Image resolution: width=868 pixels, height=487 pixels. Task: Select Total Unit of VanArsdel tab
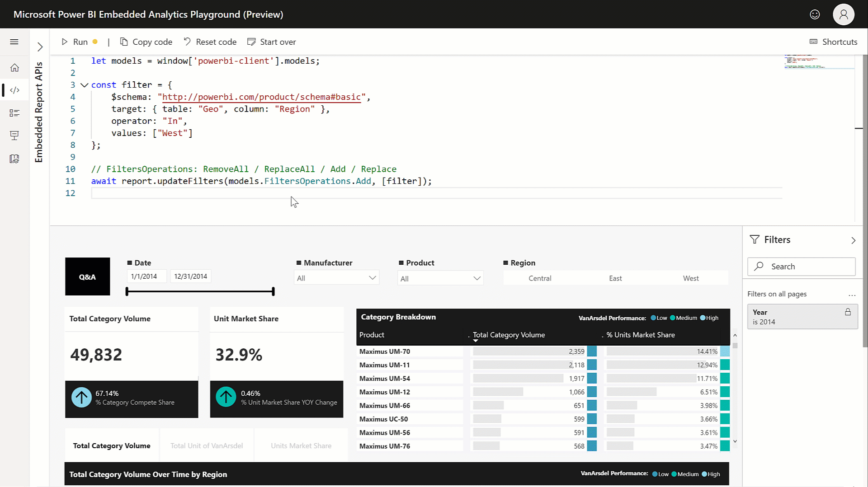pos(206,445)
